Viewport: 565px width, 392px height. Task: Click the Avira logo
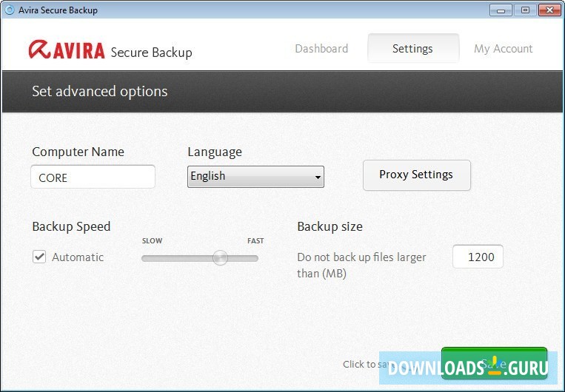tap(67, 50)
